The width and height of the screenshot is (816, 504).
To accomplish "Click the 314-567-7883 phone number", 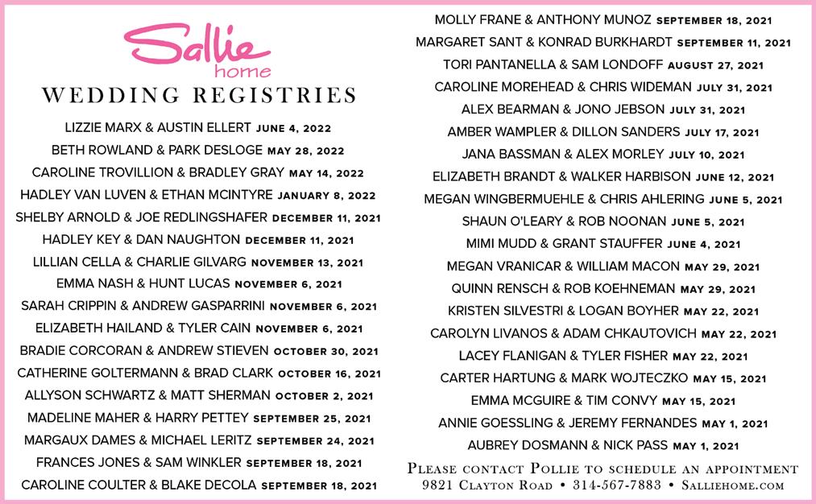I will [x=617, y=485].
